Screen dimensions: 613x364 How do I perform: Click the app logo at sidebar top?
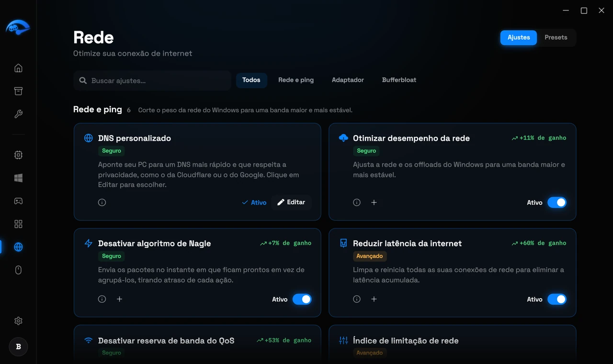18,27
